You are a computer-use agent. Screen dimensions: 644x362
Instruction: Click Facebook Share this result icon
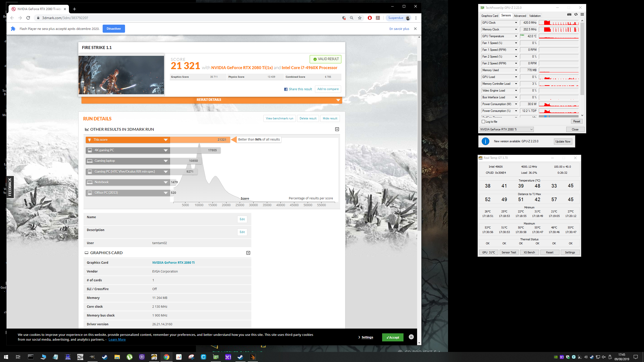(286, 89)
